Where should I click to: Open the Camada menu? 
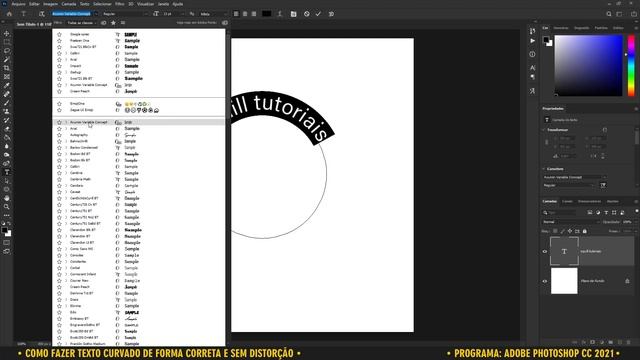69,4
